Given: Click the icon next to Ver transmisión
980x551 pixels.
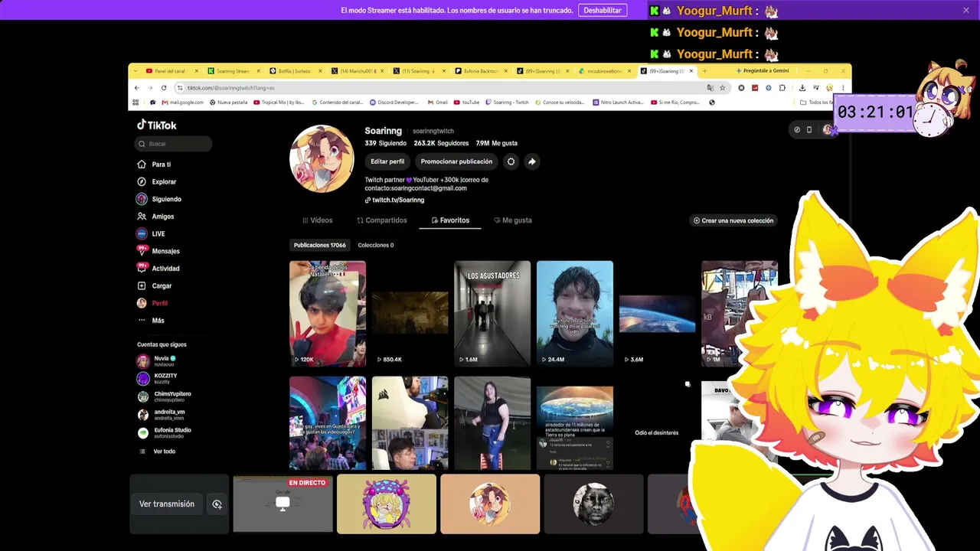Looking at the screenshot, I should click(217, 504).
